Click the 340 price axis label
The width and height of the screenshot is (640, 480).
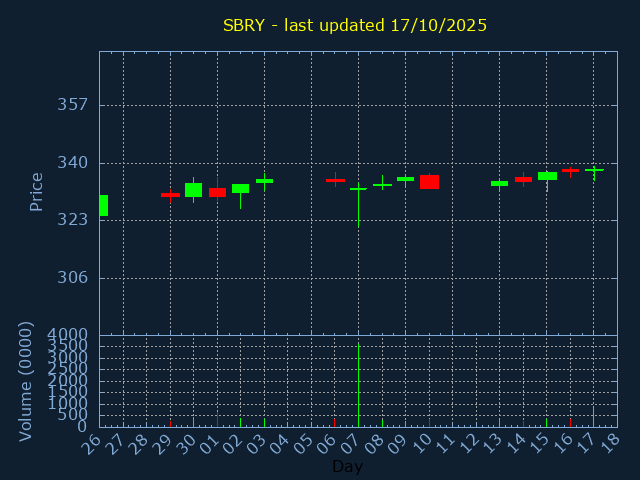[73, 163]
